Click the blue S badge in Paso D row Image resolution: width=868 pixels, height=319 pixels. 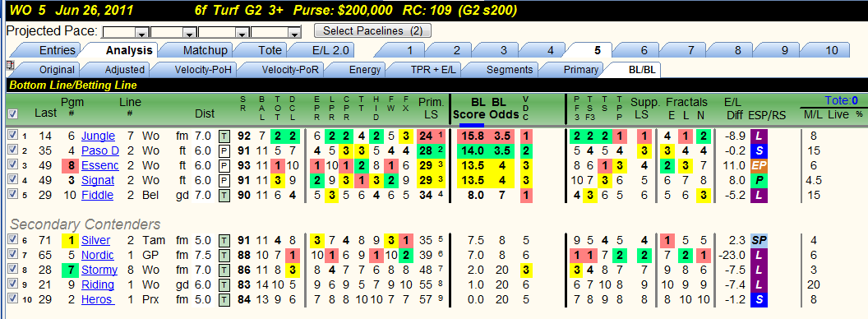758,150
